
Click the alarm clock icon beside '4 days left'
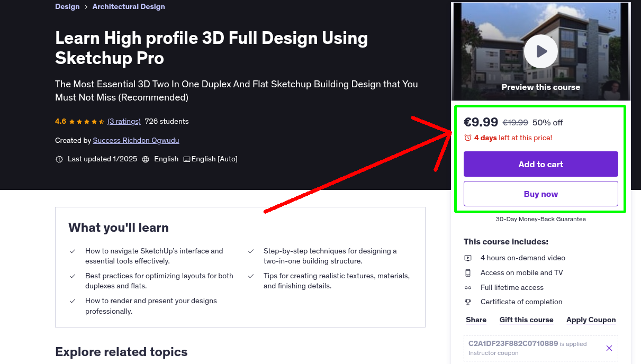point(467,138)
